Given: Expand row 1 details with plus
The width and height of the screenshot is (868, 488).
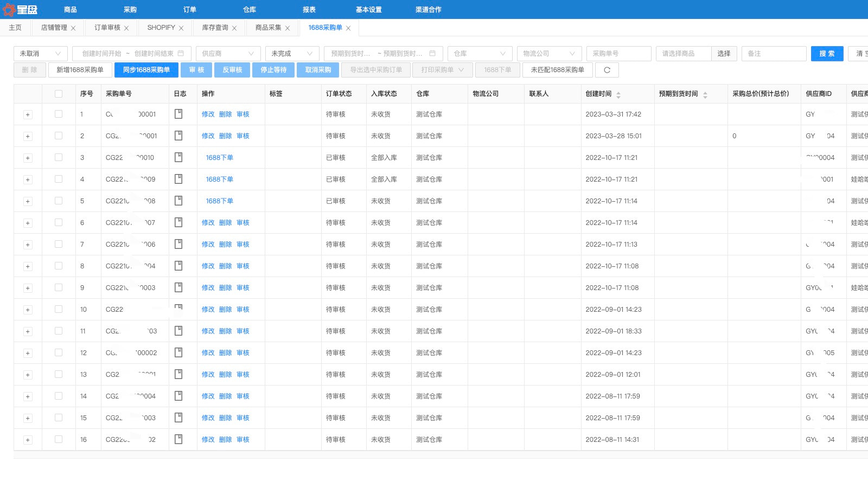Looking at the screenshot, I should 28,114.
